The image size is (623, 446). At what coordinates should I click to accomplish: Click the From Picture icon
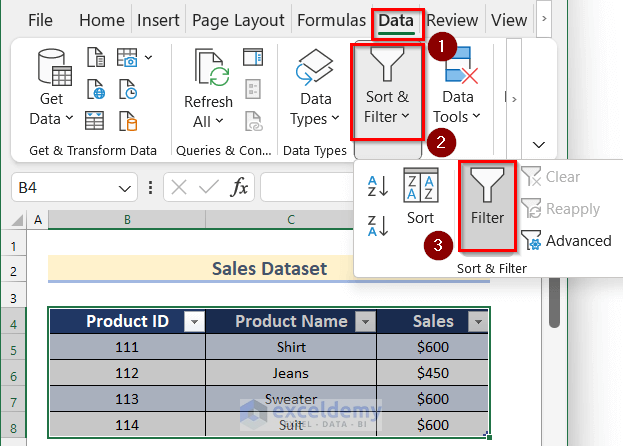[127, 57]
